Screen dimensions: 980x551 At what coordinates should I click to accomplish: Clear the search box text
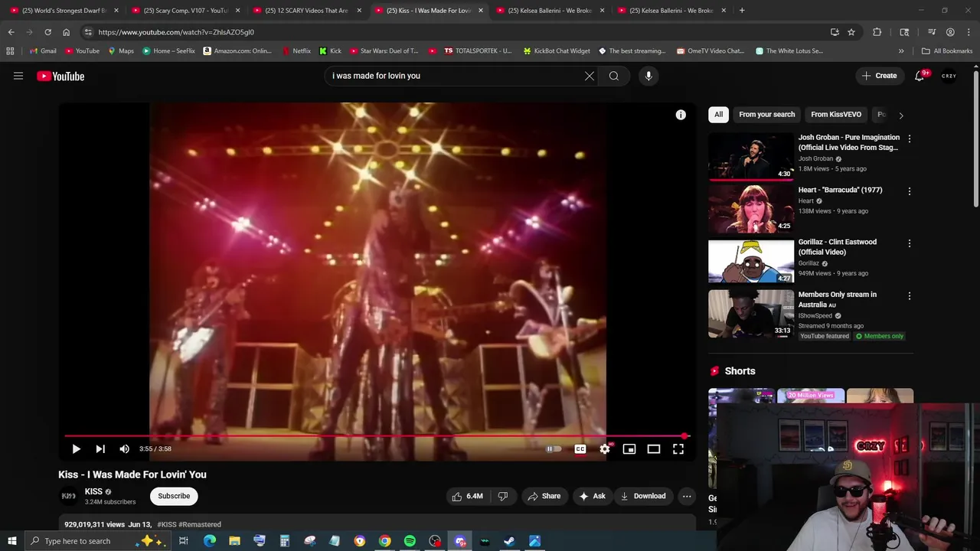590,76
